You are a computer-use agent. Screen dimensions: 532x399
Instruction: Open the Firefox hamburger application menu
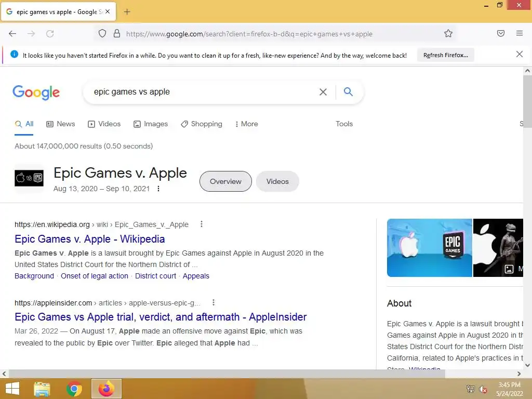click(x=520, y=33)
